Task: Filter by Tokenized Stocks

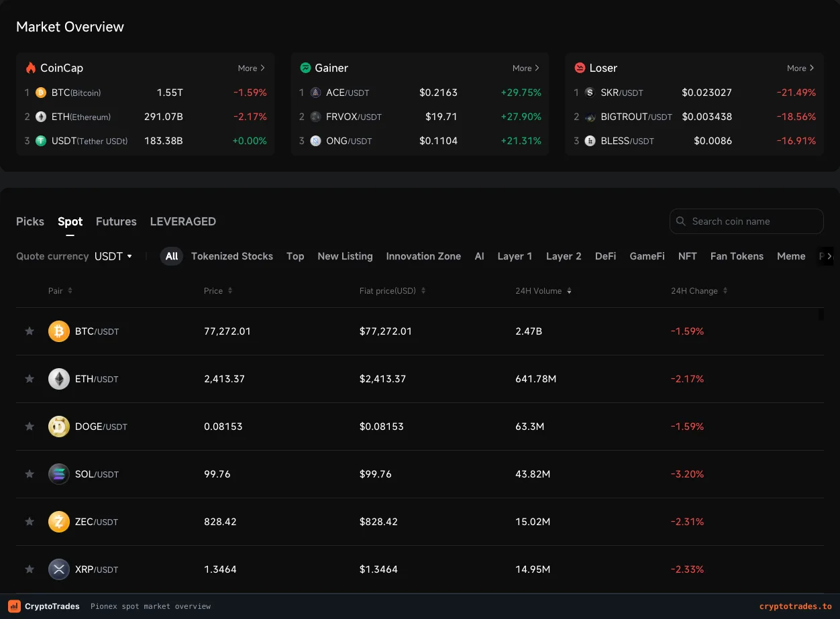Action: tap(232, 256)
